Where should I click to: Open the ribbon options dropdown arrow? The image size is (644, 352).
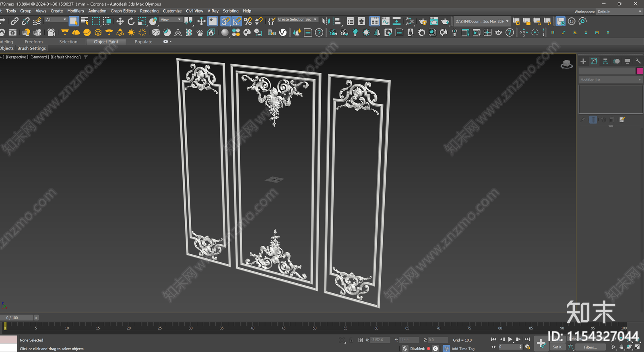[x=171, y=41]
